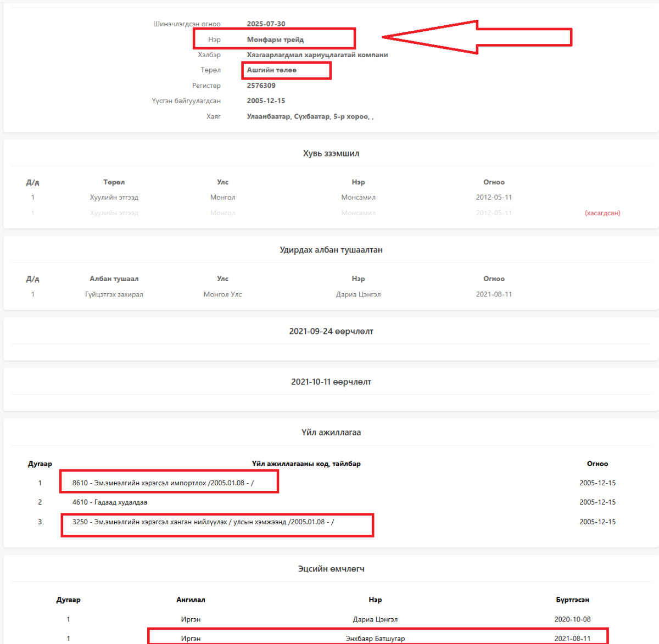The width and height of the screenshot is (659, 644).
Task: Select activity 4610 Гадаад худалдаа row
Action: point(110,502)
